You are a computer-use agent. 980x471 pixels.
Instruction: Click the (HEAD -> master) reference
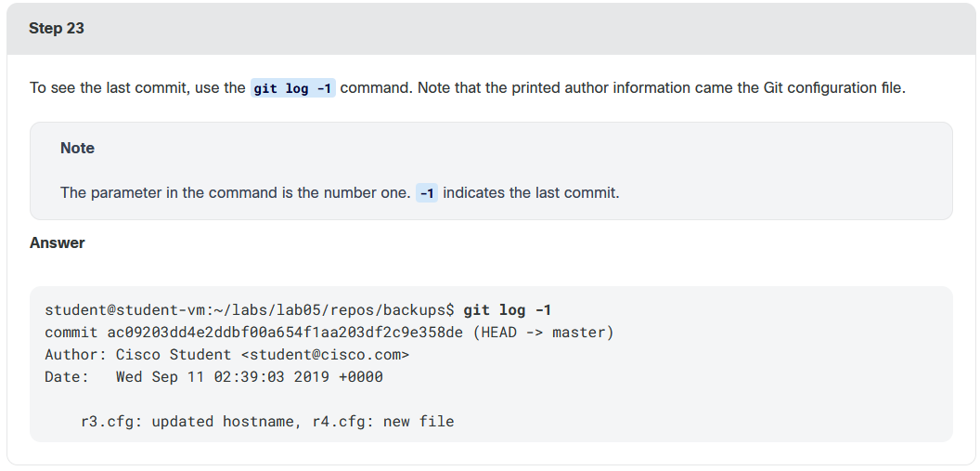(543, 333)
